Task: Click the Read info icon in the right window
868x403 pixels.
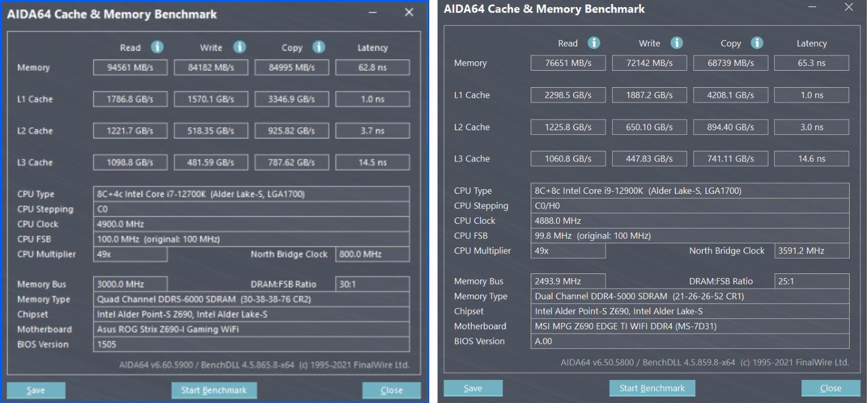Action: (594, 42)
